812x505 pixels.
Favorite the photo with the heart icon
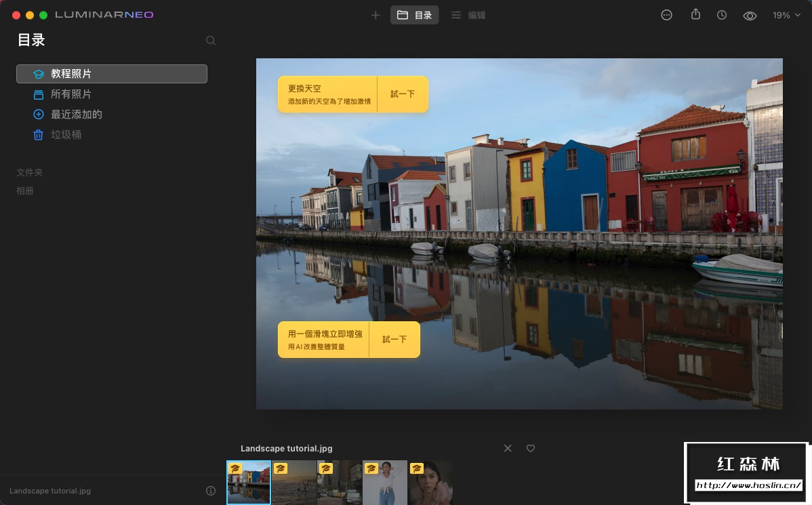pyautogui.click(x=530, y=448)
